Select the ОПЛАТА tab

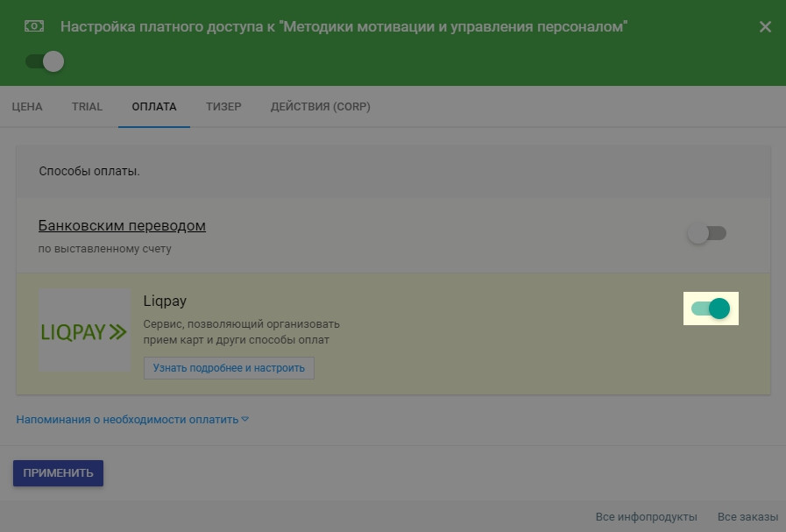154,107
